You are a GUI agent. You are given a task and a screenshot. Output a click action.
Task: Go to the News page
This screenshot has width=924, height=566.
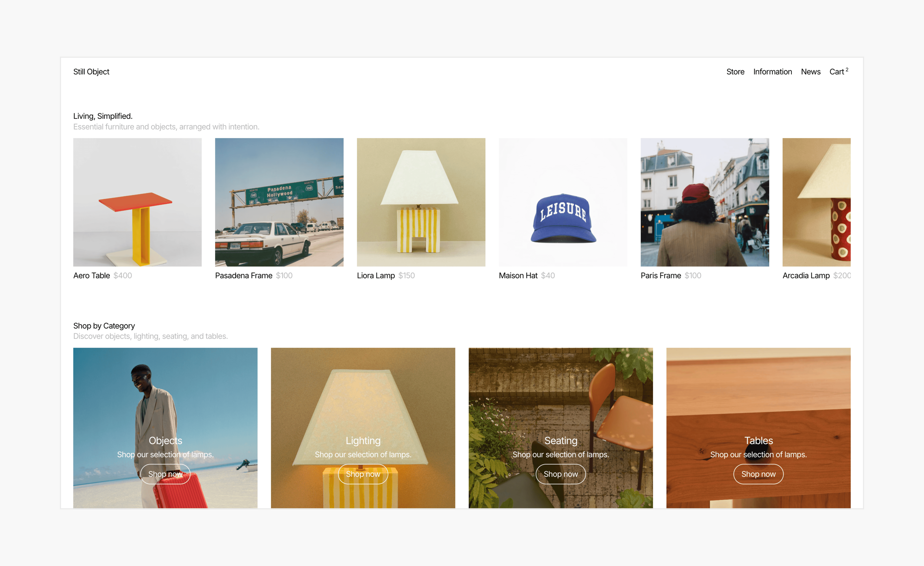click(x=810, y=72)
